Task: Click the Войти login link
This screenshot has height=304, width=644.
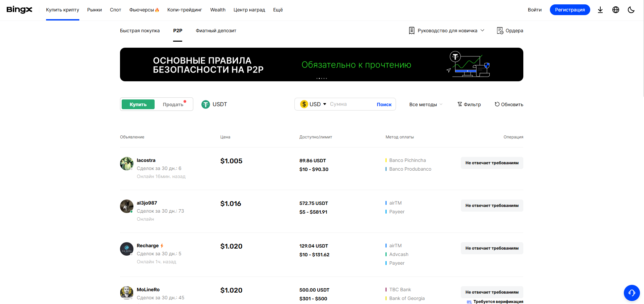Action: click(535, 10)
